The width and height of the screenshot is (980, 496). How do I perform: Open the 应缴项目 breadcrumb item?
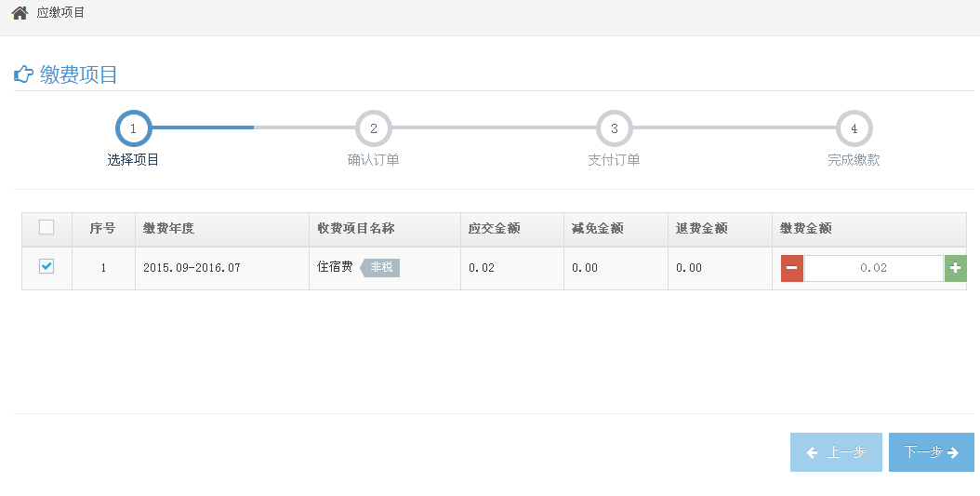coord(60,12)
